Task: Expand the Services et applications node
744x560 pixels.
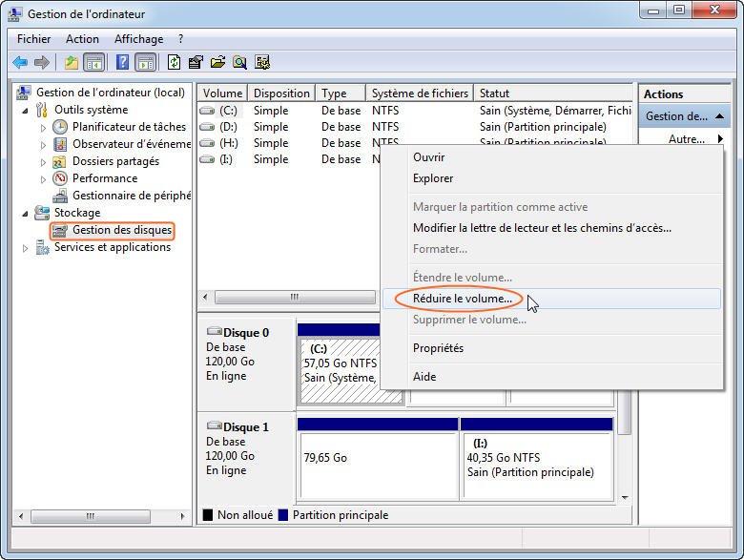Action: [25, 248]
